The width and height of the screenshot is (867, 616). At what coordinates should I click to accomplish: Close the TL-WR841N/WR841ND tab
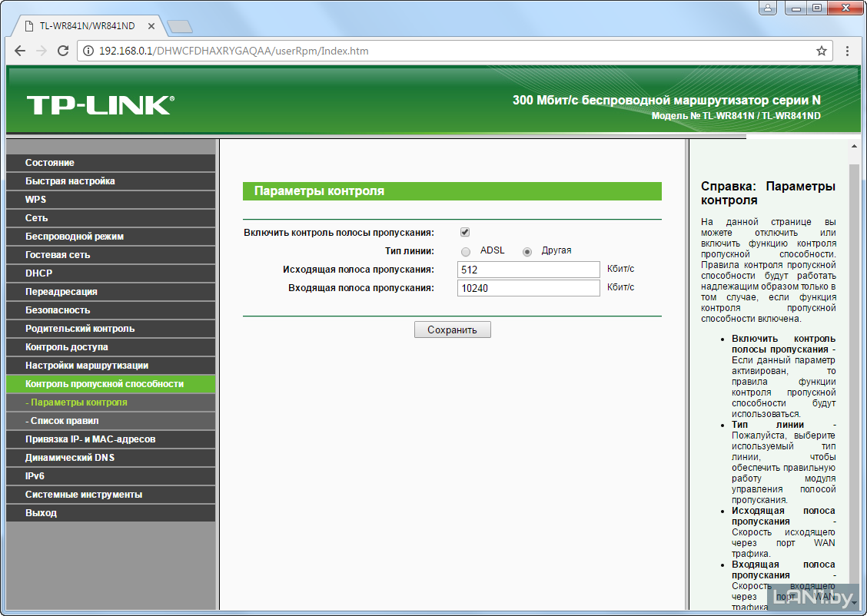151,26
